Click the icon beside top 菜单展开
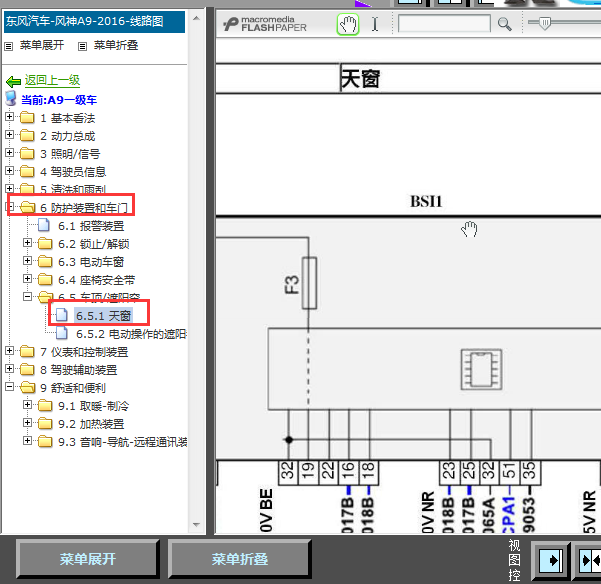This screenshot has height=584, width=601. [8, 46]
